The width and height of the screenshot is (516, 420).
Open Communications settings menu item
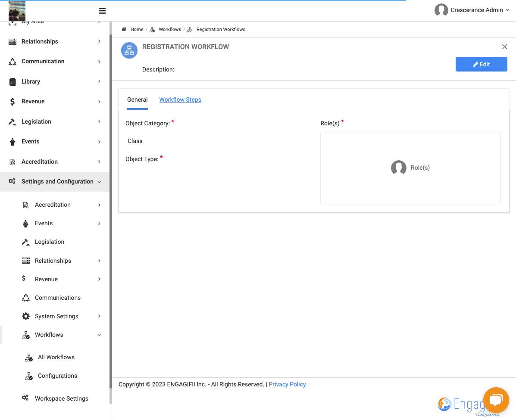58,298
